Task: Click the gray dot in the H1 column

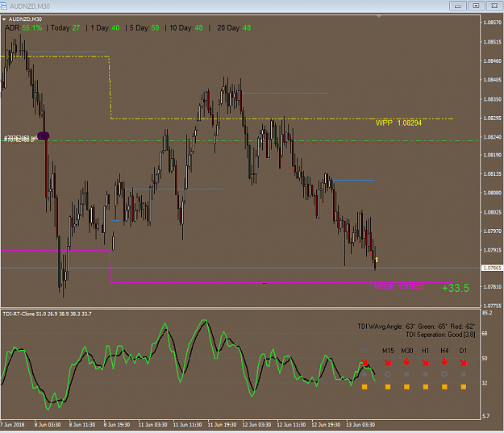Action: [x=426, y=374]
